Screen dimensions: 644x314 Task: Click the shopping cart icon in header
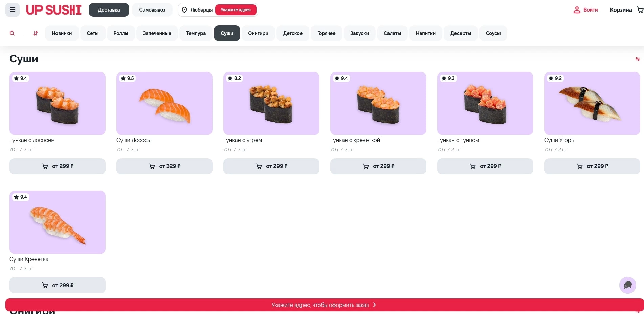pyautogui.click(x=640, y=10)
